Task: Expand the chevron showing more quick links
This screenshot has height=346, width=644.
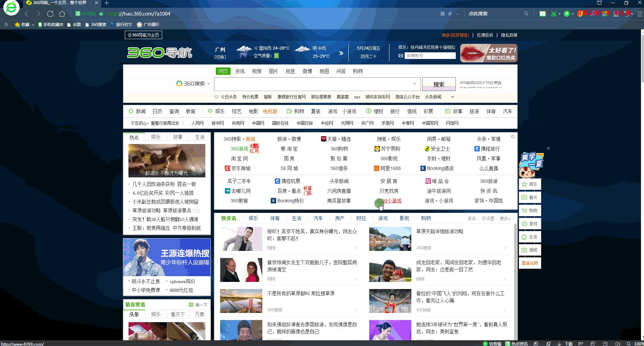Action: point(453,97)
